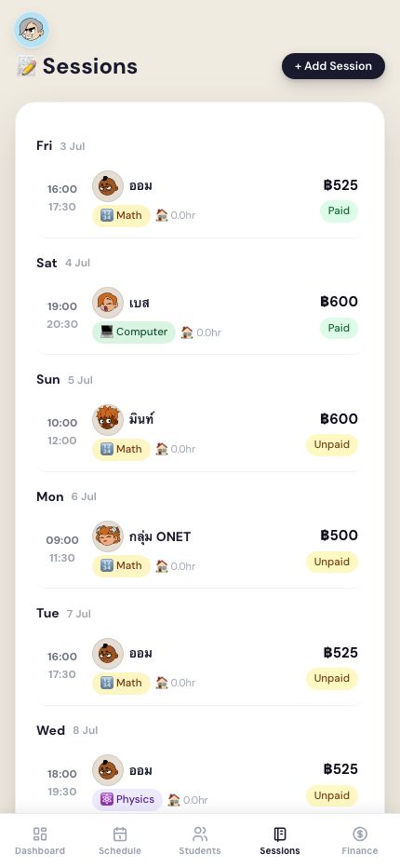Select the Computer subject tag
The height and width of the screenshot is (868, 400).
click(134, 332)
